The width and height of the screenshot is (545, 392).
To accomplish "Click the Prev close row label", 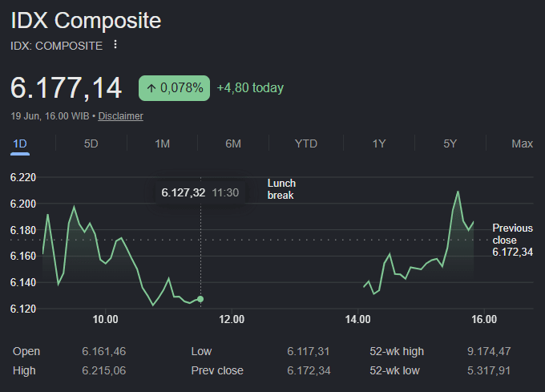I will pyautogui.click(x=217, y=370).
